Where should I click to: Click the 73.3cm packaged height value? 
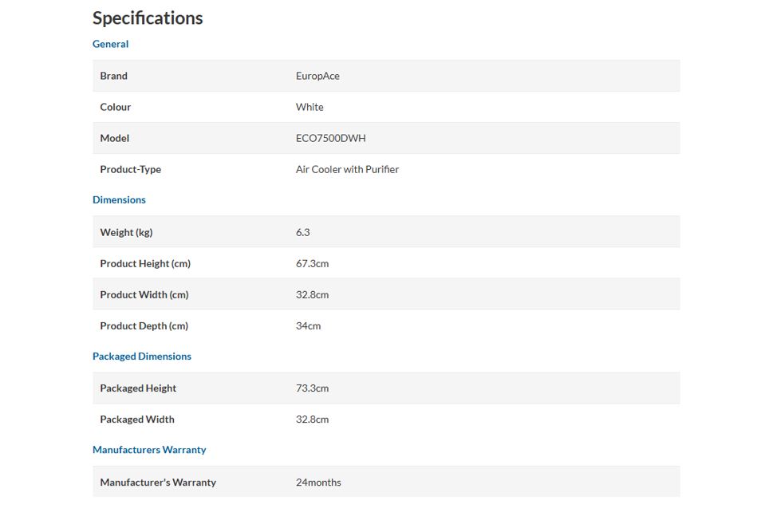point(312,388)
